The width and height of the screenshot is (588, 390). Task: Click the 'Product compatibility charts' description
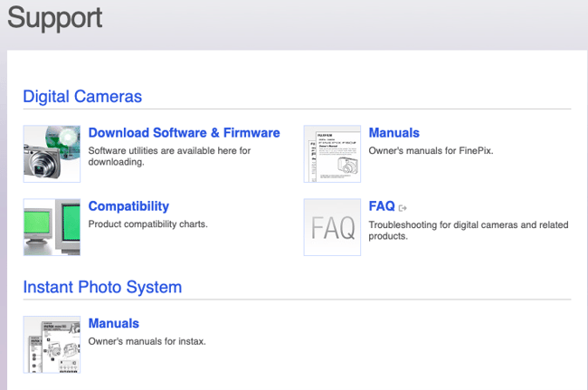coord(147,224)
